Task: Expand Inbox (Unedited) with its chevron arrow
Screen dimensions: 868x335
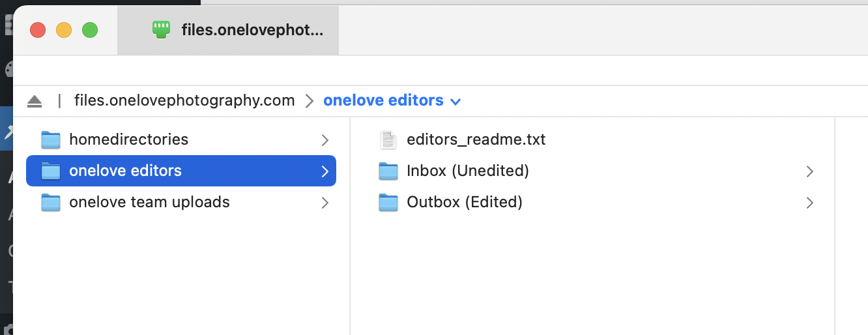Action: [809, 171]
